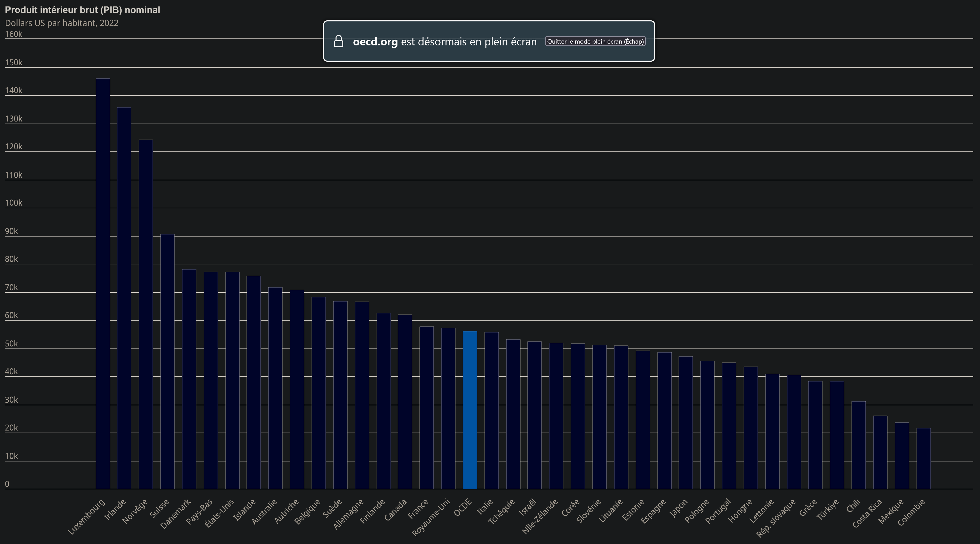The image size is (980, 544).
Task: Click the Japon bar
Action: (x=686, y=422)
